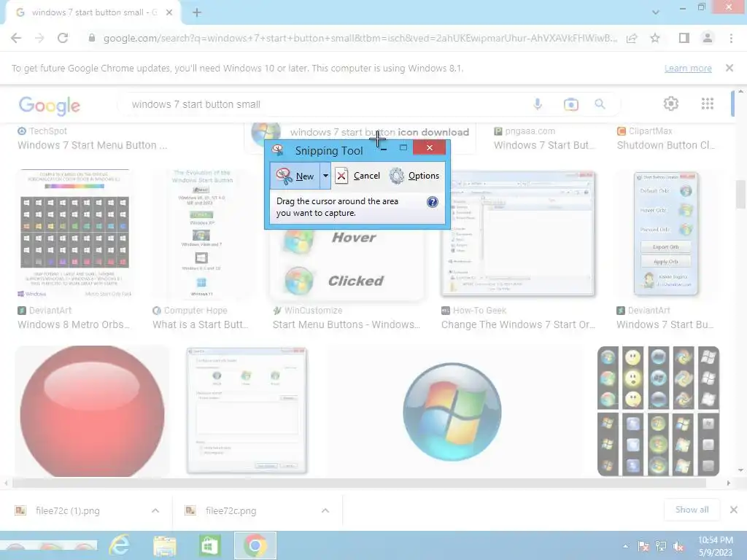Viewport: 747px width, 560px height.
Task: Open filee72c.png download
Action: pos(231,510)
